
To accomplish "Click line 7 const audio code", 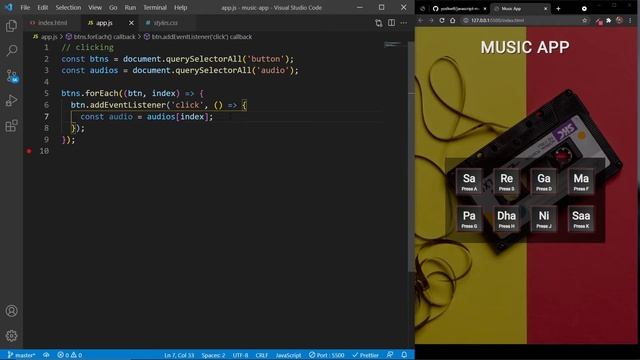I will [147, 117].
